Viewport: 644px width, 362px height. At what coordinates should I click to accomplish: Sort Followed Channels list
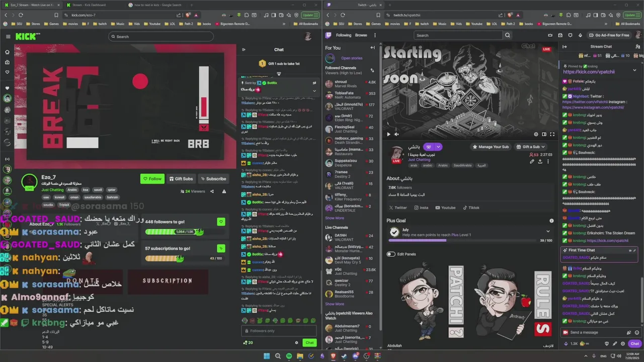click(372, 70)
